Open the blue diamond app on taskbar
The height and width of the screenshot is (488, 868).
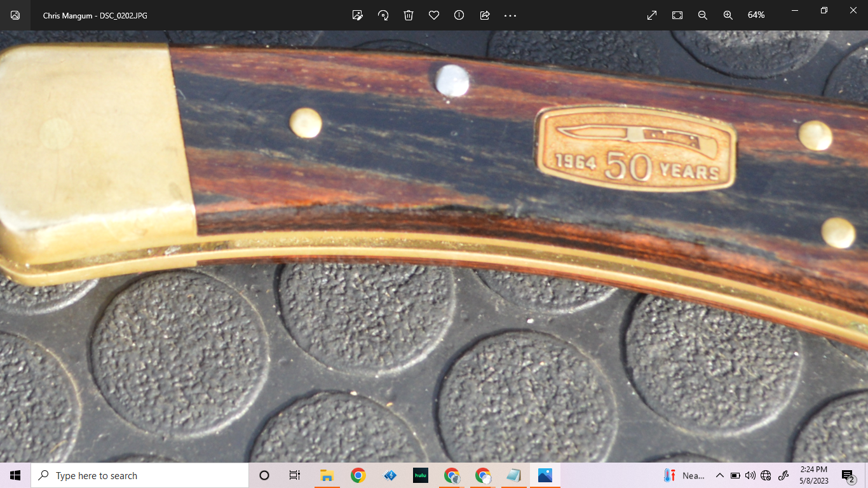[x=390, y=475]
